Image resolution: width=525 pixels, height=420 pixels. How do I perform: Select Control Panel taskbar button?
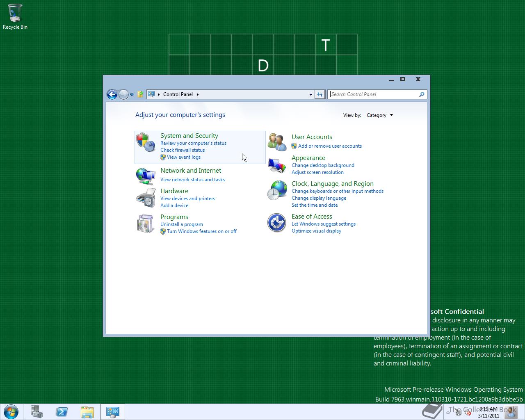tap(113, 412)
